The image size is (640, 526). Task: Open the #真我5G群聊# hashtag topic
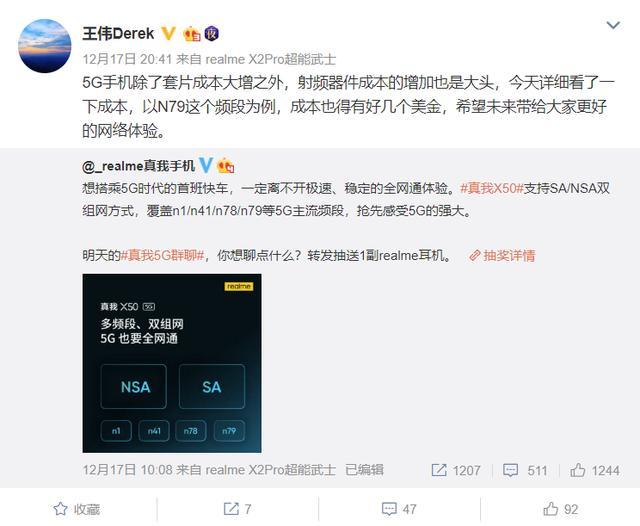pos(162,256)
